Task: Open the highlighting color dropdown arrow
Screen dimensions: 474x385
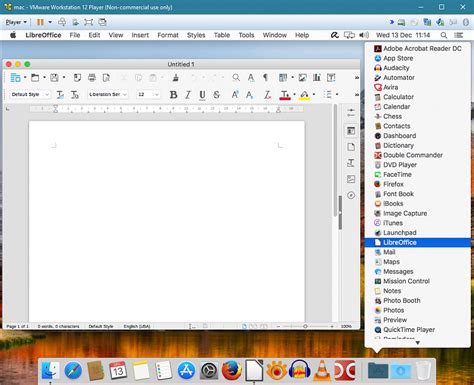Action: coord(314,95)
